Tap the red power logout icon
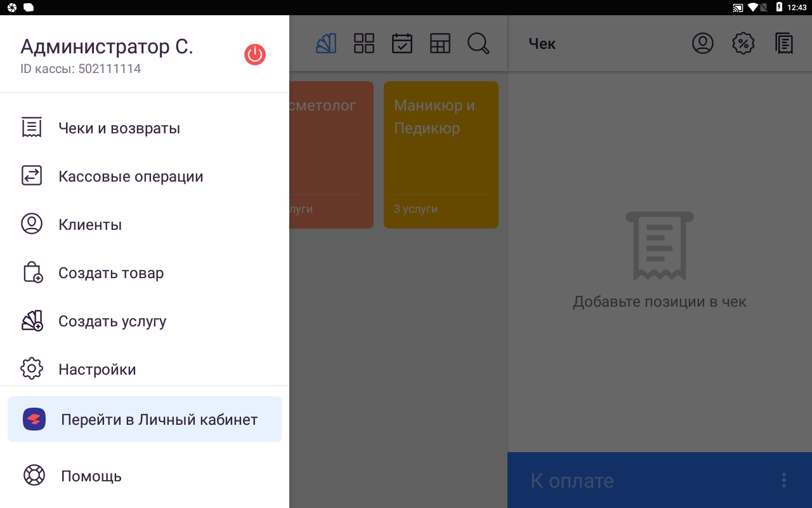This screenshot has height=508, width=812. pyautogui.click(x=255, y=55)
